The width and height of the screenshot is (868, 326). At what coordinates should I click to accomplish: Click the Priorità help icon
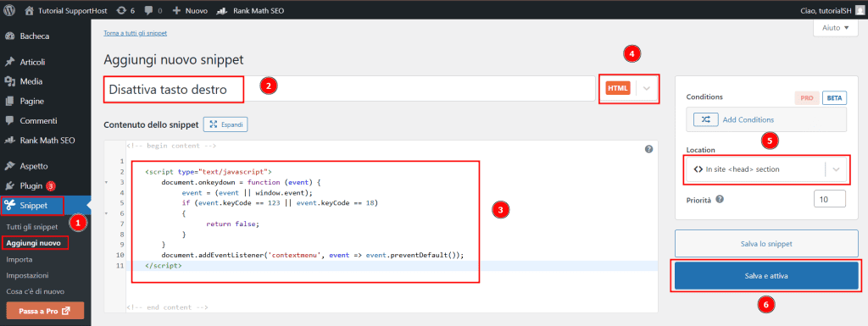(x=719, y=200)
